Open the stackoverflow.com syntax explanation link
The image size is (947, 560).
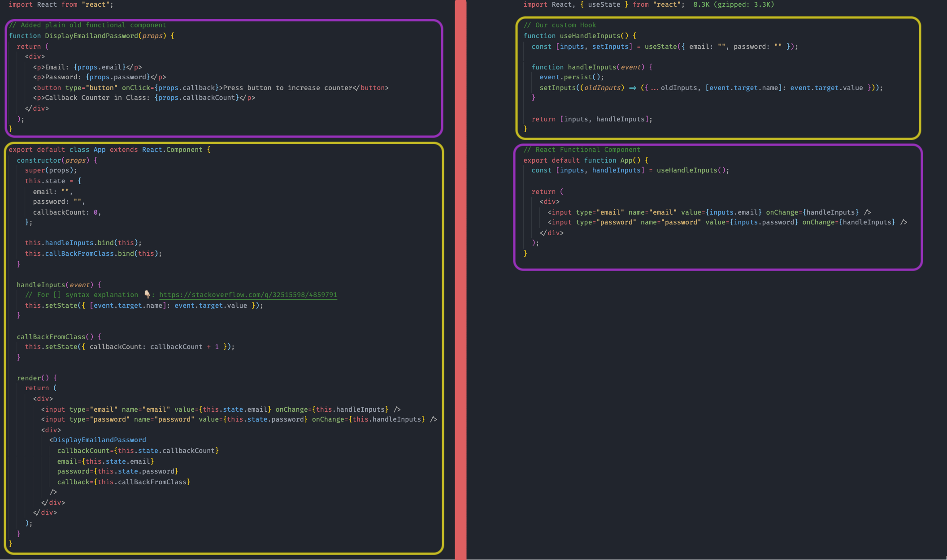[248, 295]
